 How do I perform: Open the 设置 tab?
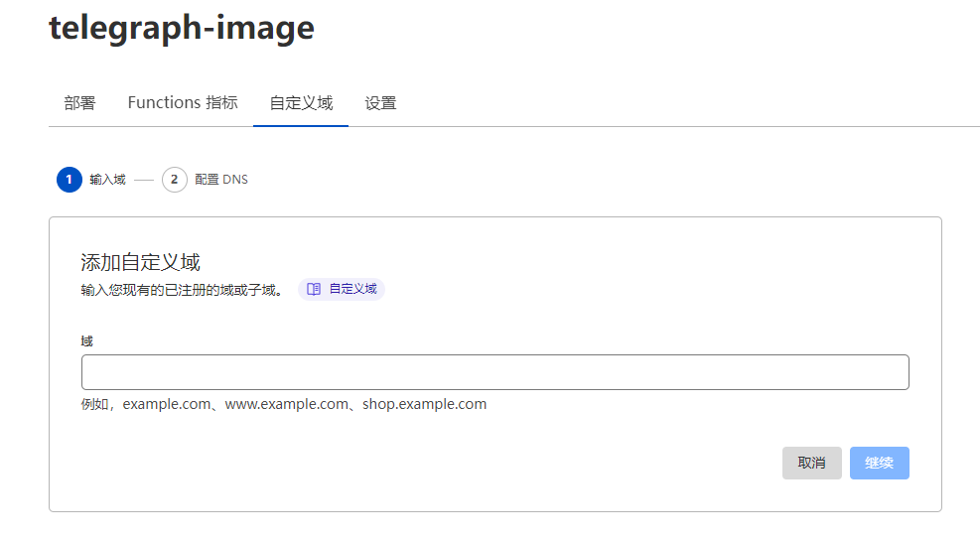click(x=380, y=102)
